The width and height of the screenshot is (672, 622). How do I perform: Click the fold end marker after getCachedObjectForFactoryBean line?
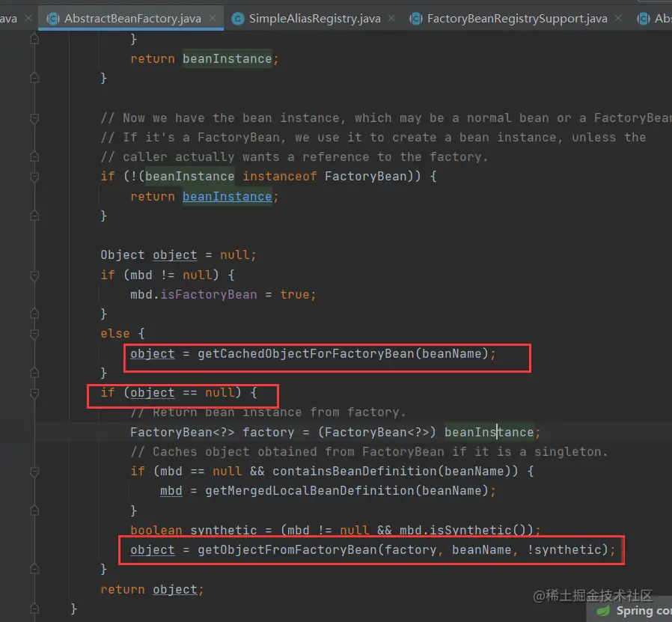pyautogui.click(x=34, y=373)
